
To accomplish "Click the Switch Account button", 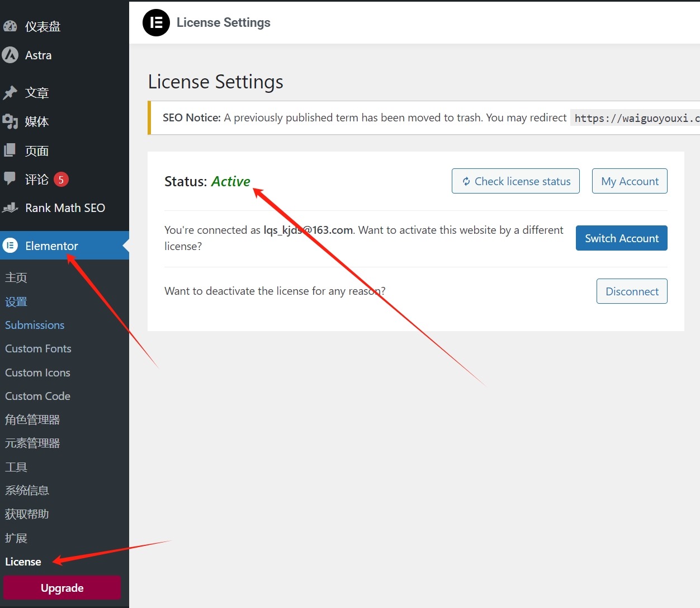I will click(x=622, y=238).
